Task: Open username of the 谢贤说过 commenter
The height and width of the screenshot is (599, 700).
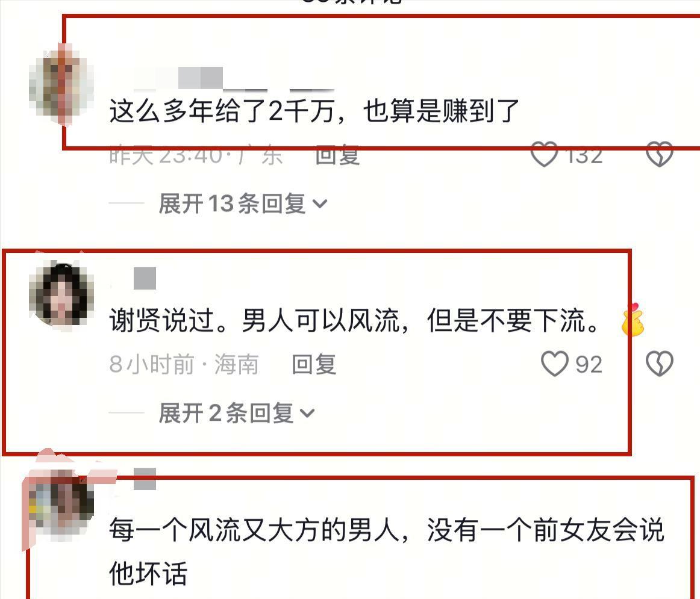Action: pyautogui.click(x=133, y=278)
